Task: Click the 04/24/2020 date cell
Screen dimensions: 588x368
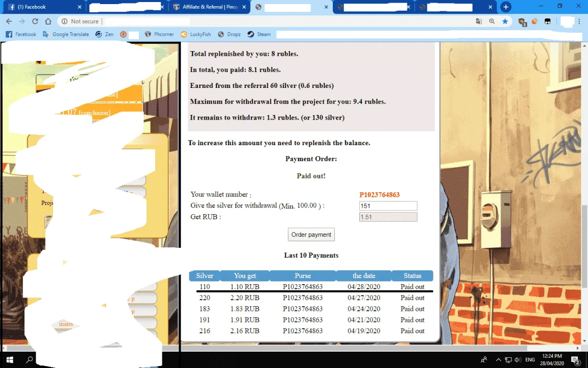Action: [x=364, y=309]
